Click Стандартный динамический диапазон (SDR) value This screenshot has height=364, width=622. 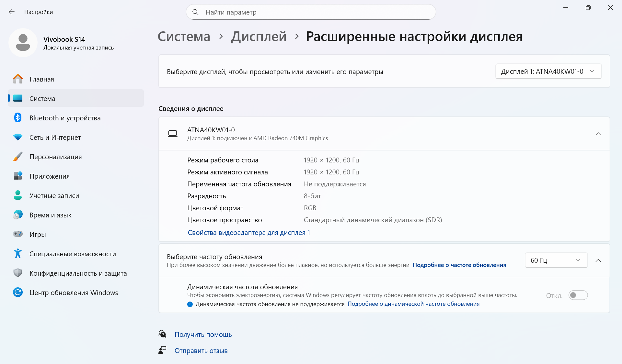coord(373,220)
